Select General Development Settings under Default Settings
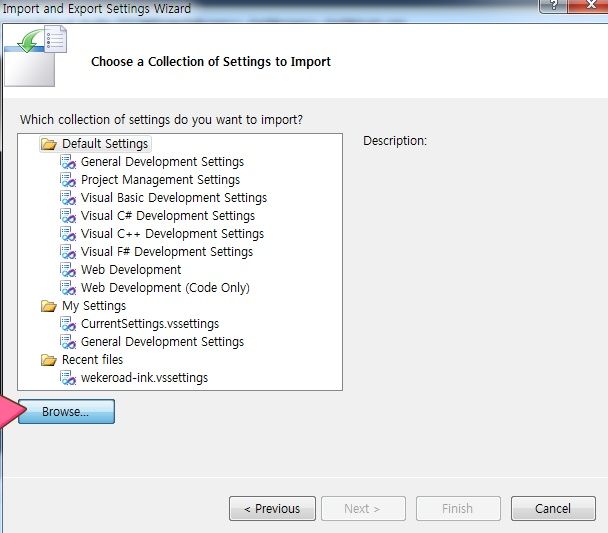Viewport: 608px width, 533px height. 162,162
